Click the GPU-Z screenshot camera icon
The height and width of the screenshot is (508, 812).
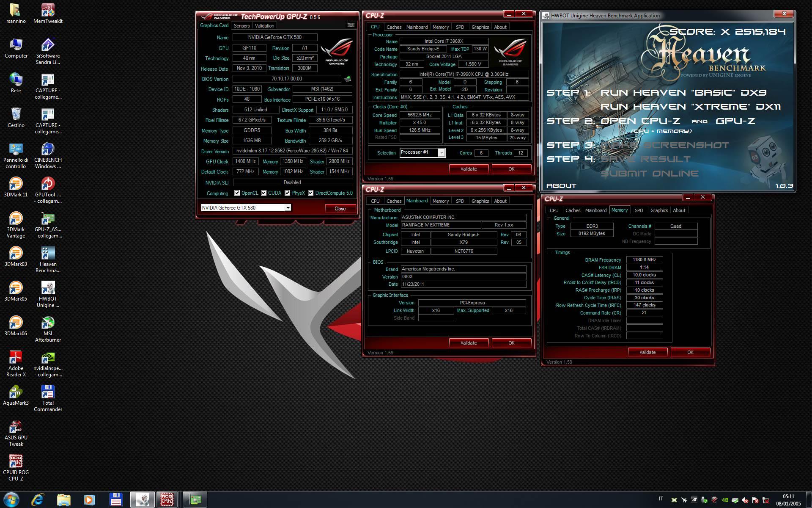pyautogui.click(x=351, y=25)
